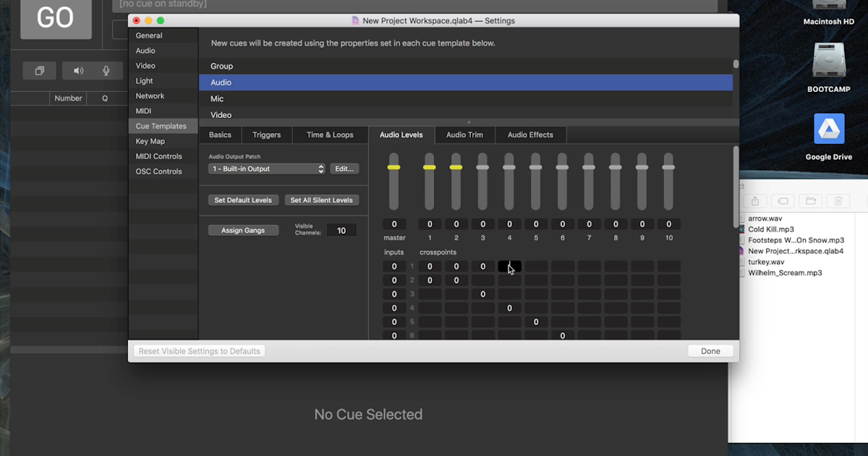Click the trash icon in the Finder toolbar
Screen dimensions: 868x456
click(x=838, y=201)
